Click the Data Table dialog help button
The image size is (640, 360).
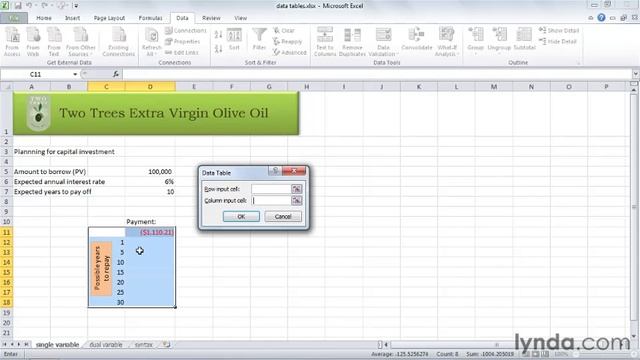coord(275,171)
